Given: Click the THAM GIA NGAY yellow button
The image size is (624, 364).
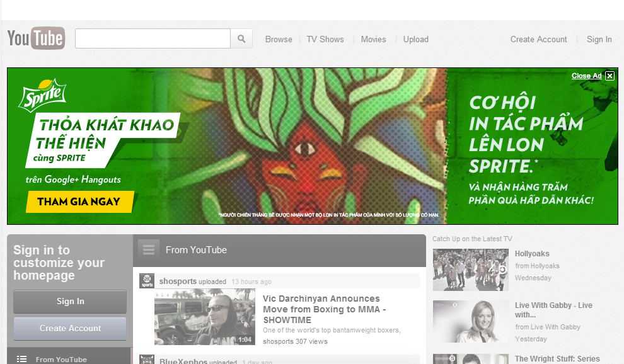Looking at the screenshot, I should (x=79, y=202).
